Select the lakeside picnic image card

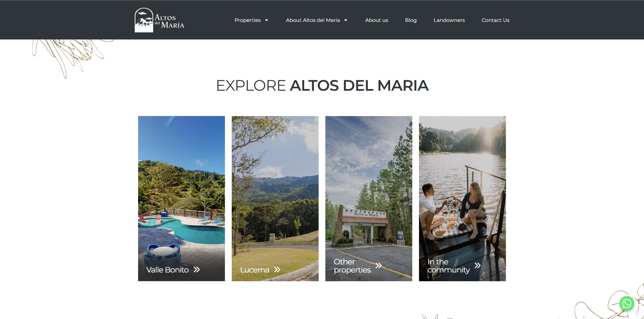click(x=462, y=199)
